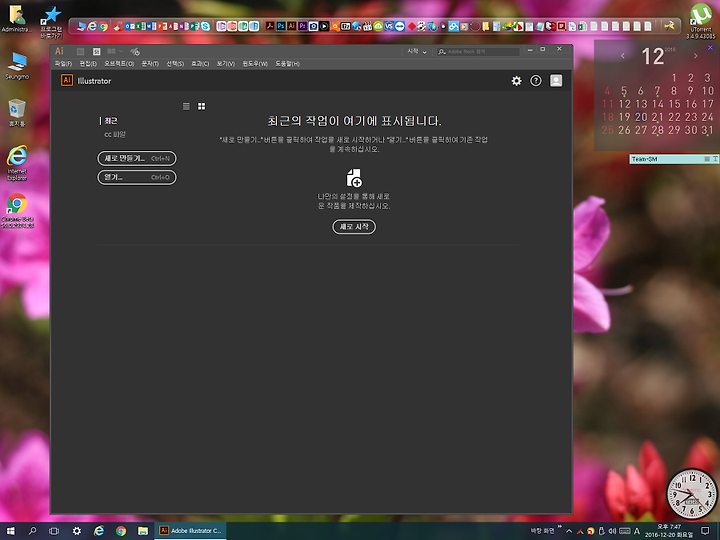Open Excel from the top dock
The image size is (720, 540).
[x=139, y=26]
